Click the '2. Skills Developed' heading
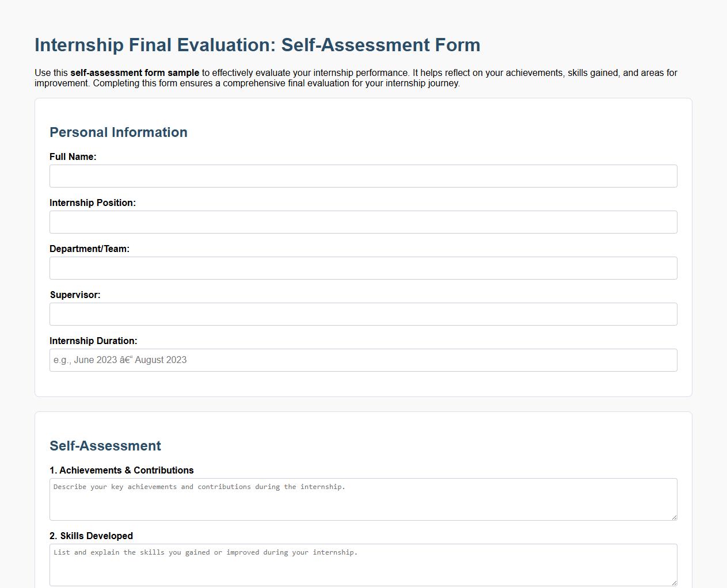Image resolution: width=727 pixels, height=588 pixels. (91, 536)
